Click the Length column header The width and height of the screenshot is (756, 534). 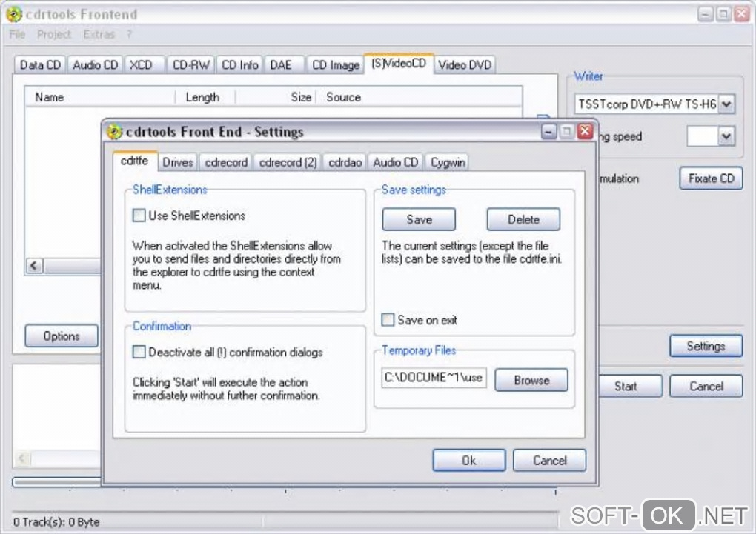coord(205,97)
